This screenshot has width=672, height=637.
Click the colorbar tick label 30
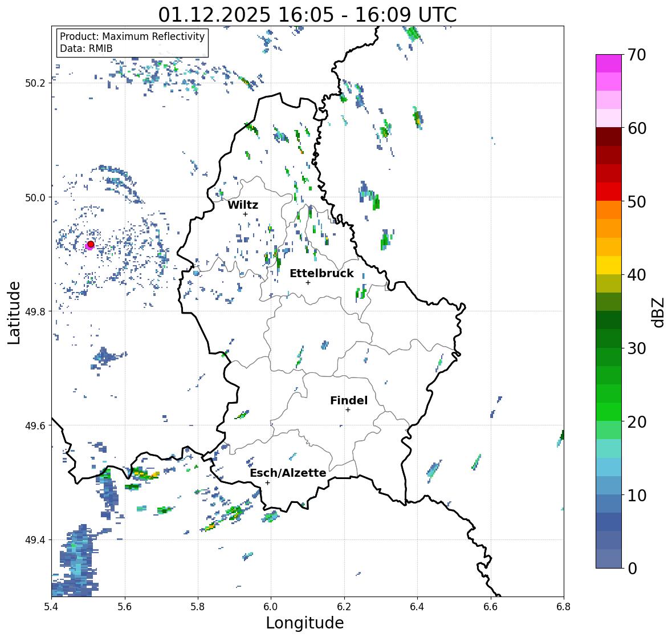click(637, 348)
